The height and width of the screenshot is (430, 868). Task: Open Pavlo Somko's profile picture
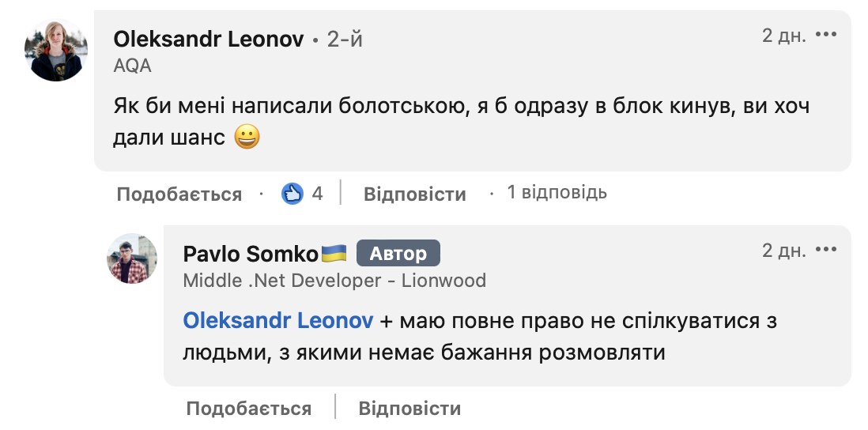pyautogui.click(x=132, y=258)
